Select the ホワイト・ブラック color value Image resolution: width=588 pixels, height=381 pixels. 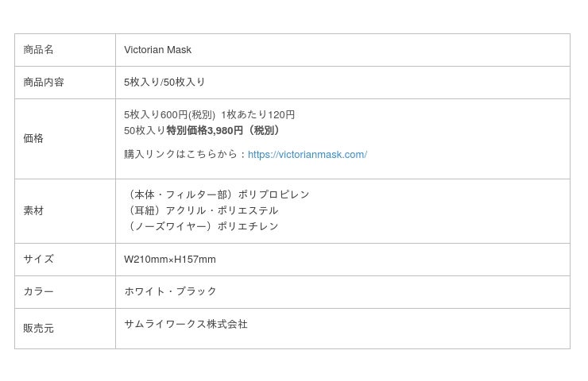170,292
